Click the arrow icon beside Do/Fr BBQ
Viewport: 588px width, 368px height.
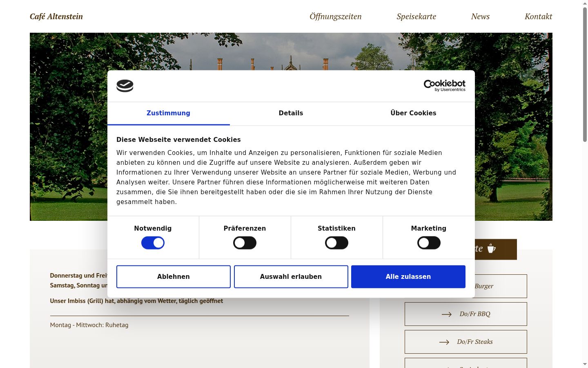click(447, 314)
